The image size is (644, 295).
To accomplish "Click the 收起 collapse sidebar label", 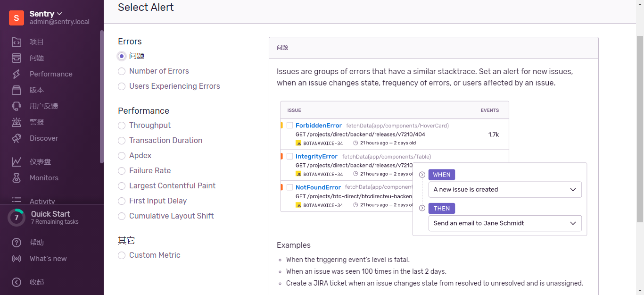I will (x=37, y=282).
